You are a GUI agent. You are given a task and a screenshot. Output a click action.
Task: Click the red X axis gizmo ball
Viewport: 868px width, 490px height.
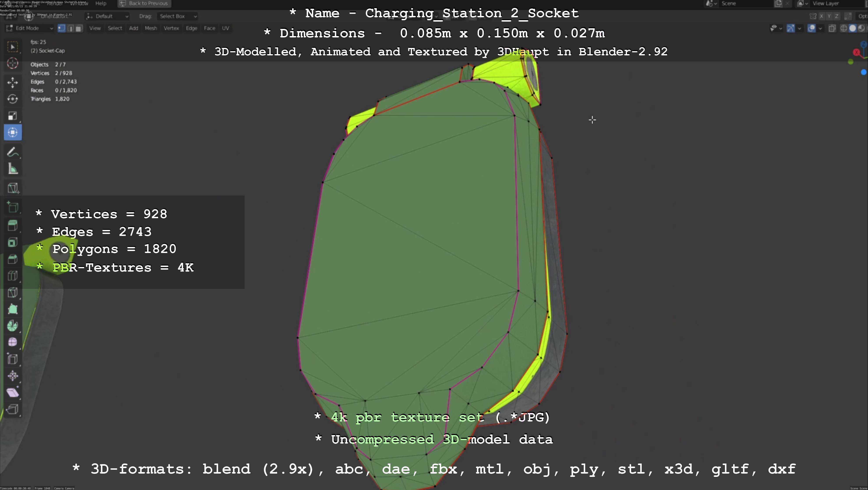[x=856, y=53]
